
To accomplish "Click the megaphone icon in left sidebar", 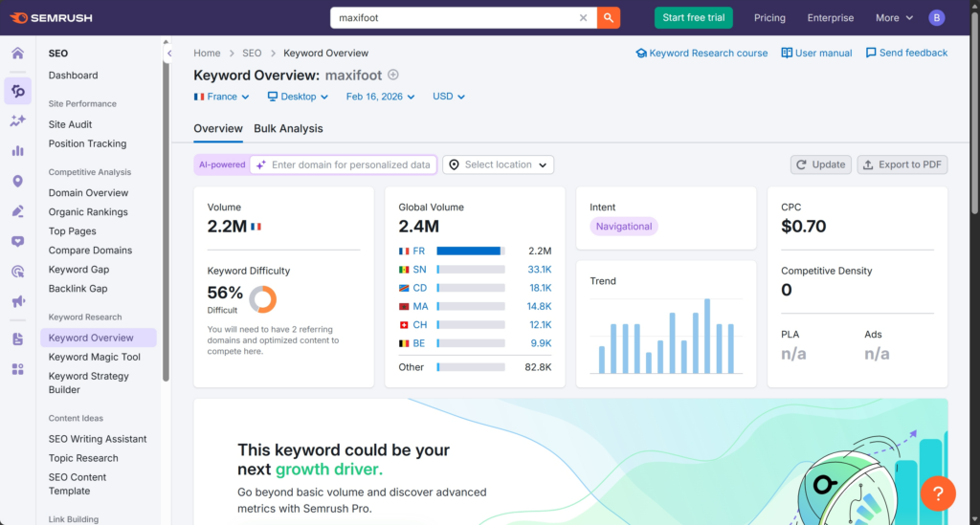I will pyautogui.click(x=17, y=302).
